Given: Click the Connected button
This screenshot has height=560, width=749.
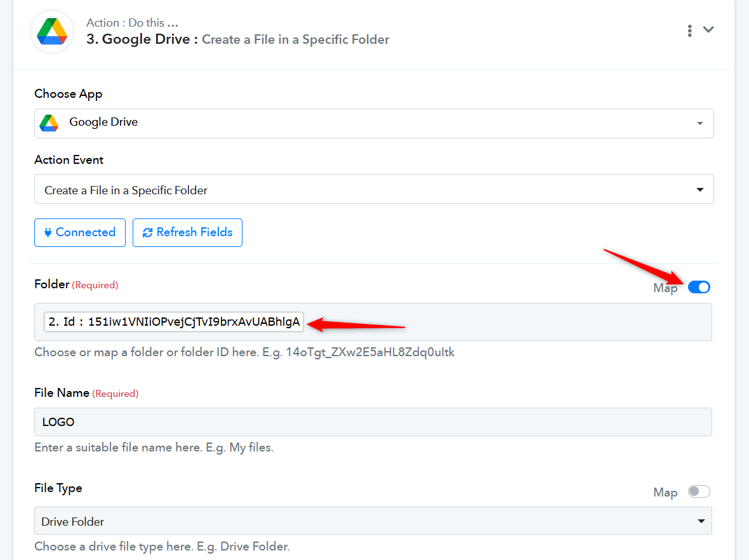Looking at the screenshot, I should tap(80, 232).
